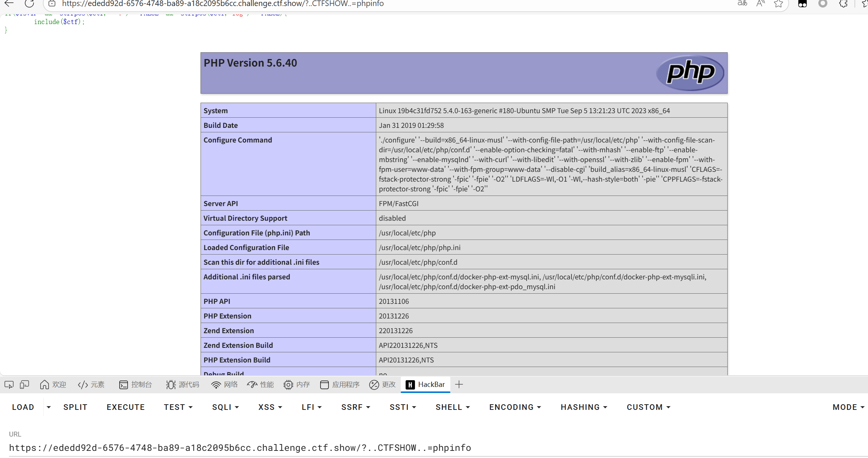868x458 pixels.
Task: Switch to the 控制台 console tab
Action: (x=135, y=385)
